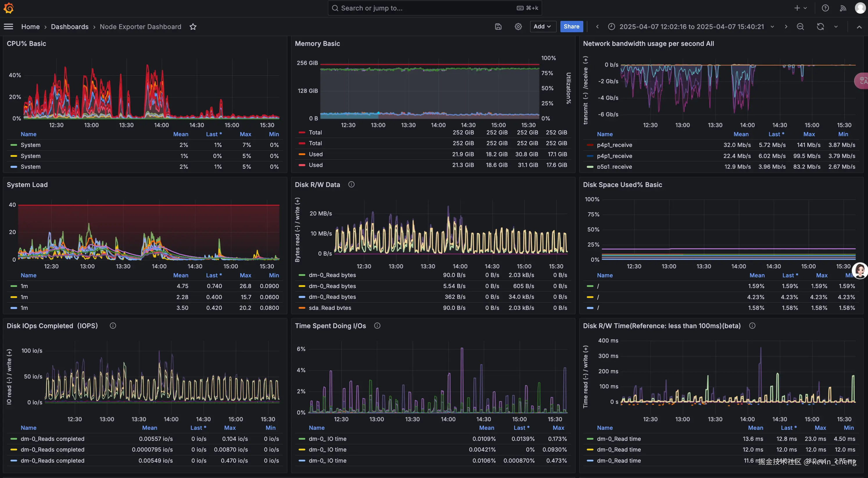Viewport: 868px width, 478px height.
Task: Click the zoom out time range icon
Action: (800, 27)
